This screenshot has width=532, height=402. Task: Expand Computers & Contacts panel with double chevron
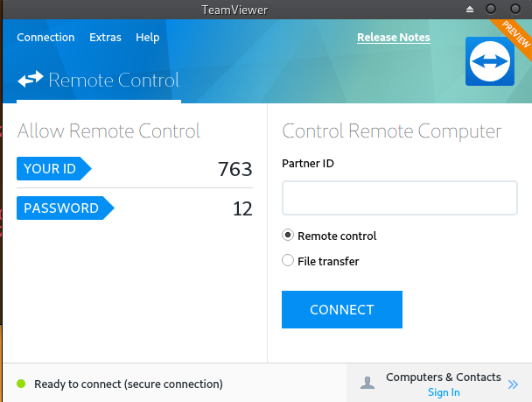pos(513,384)
